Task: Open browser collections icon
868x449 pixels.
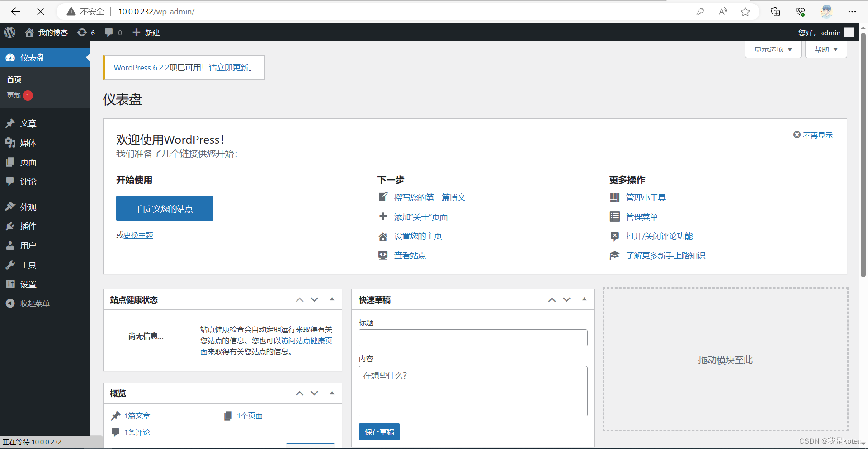Action: [775, 12]
